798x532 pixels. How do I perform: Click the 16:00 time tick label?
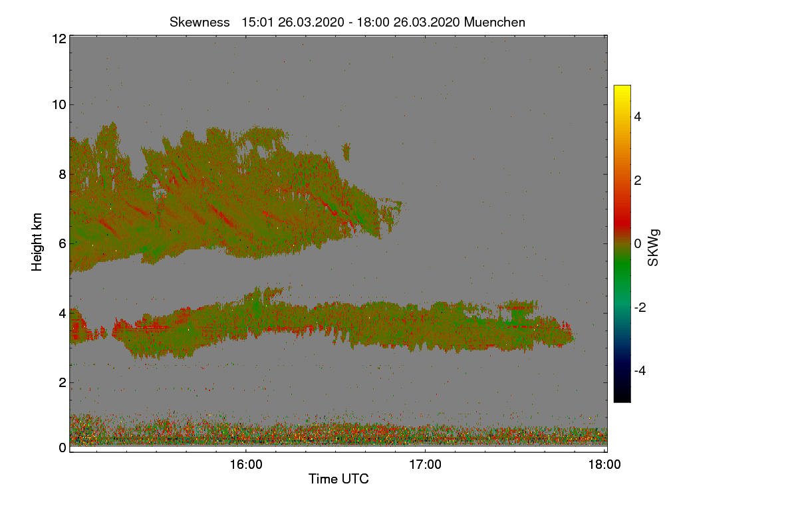246,465
